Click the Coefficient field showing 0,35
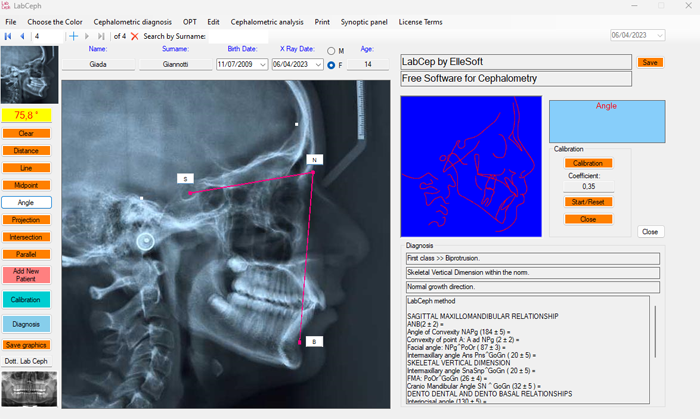 [x=588, y=187]
